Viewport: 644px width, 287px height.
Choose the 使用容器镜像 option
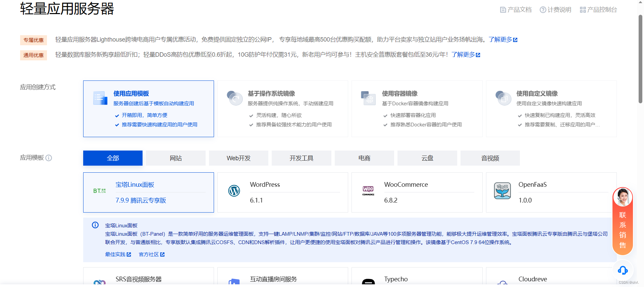click(417, 109)
